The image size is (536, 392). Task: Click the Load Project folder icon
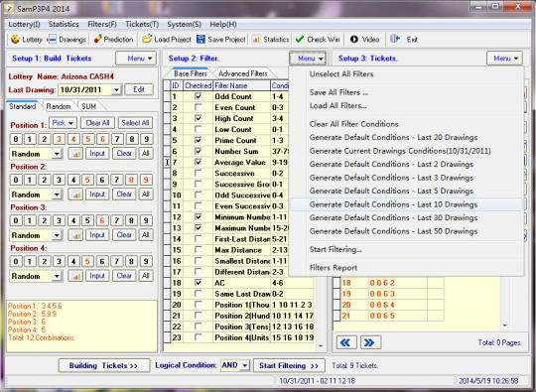click(147, 39)
